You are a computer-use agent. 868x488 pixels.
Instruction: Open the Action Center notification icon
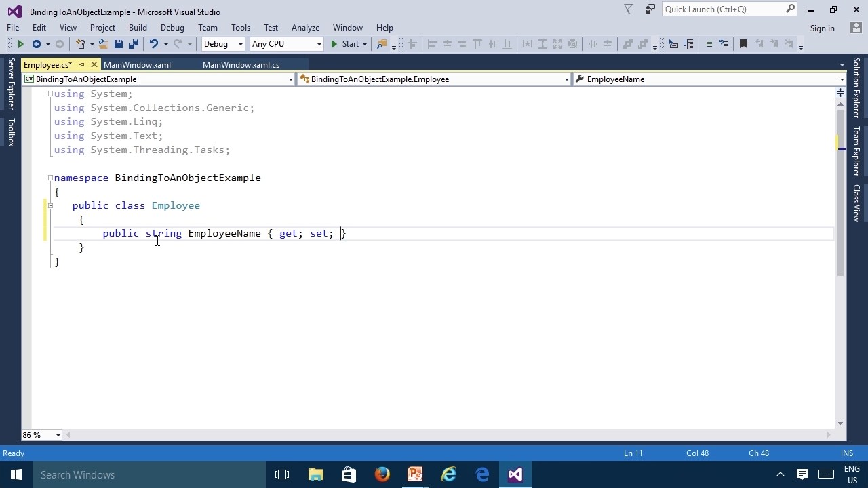pos(802,474)
